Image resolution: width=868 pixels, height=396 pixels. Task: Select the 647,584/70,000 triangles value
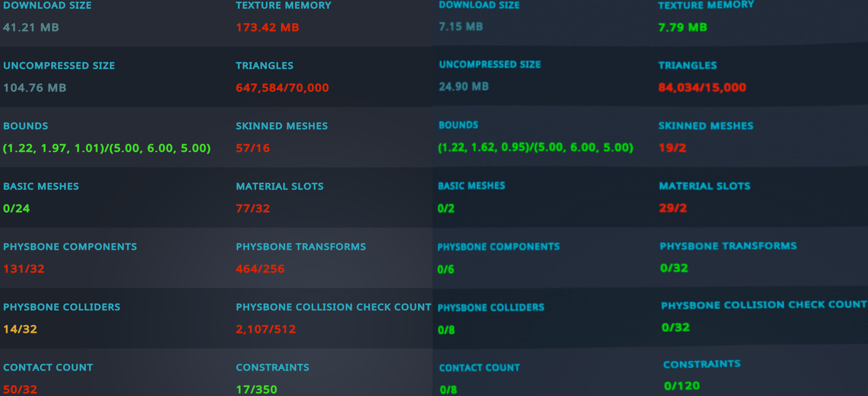[282, 88]
